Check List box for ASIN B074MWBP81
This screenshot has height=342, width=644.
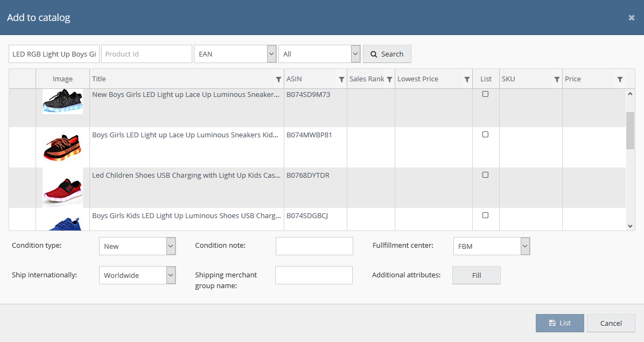click(x=485, y=135)
